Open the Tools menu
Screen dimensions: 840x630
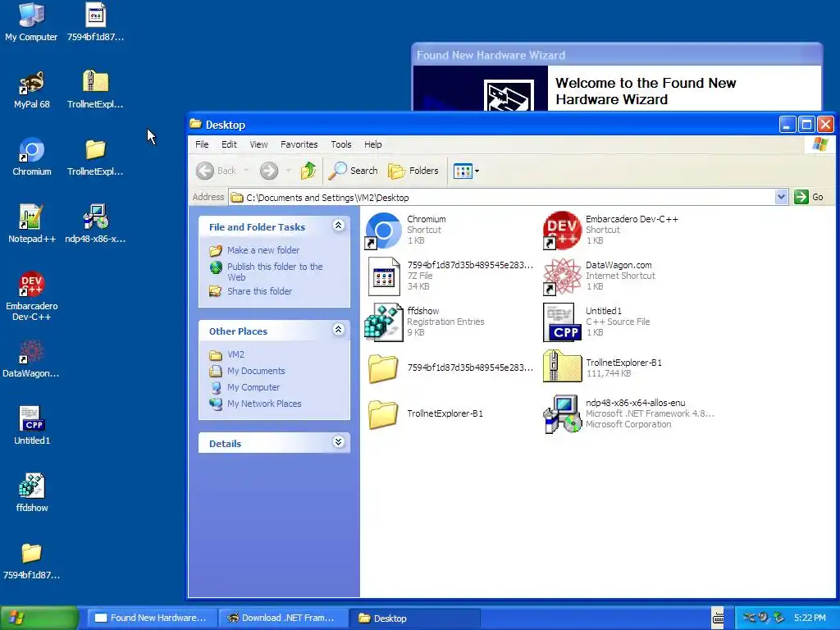pos(341,144)
